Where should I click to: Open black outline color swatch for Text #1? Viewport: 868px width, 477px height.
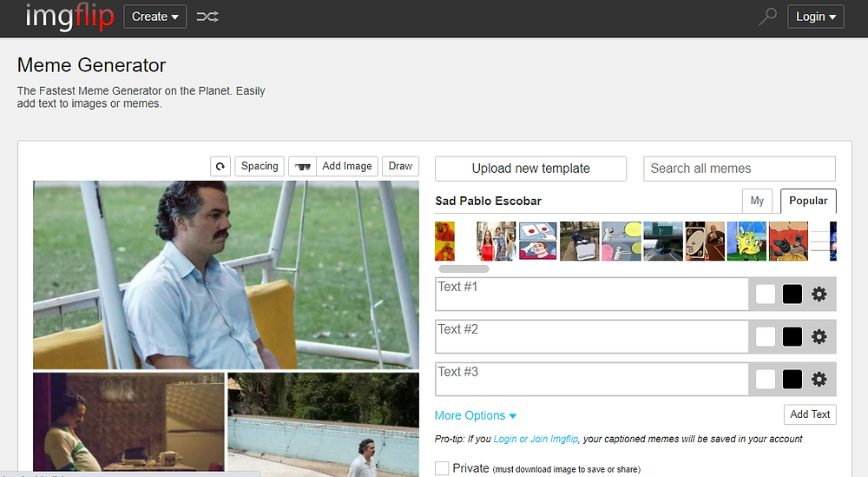pos(792,295)
